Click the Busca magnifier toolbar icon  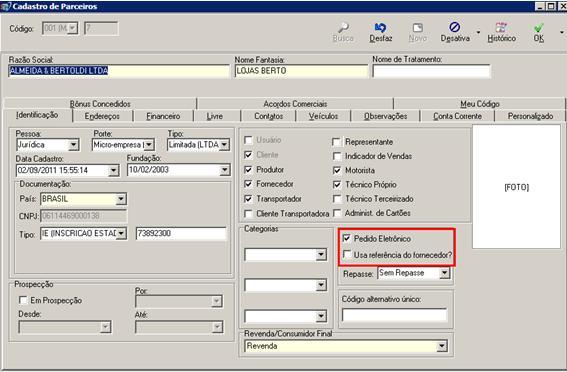pos(343,28)
